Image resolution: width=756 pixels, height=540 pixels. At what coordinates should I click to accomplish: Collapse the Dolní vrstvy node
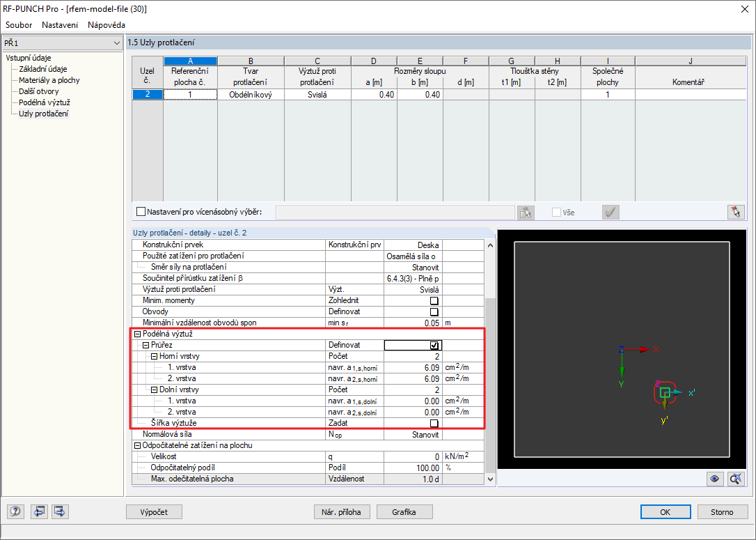pyautogui.click(x=155, y=389)
